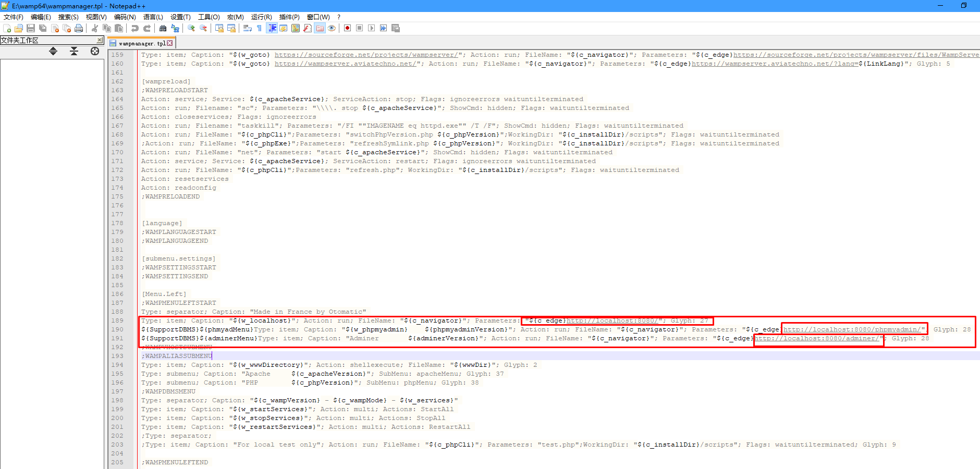Open the 宏(M) menu
Image resolution: width=980 pixels, height=469 pixels.
tap(236, 17)
